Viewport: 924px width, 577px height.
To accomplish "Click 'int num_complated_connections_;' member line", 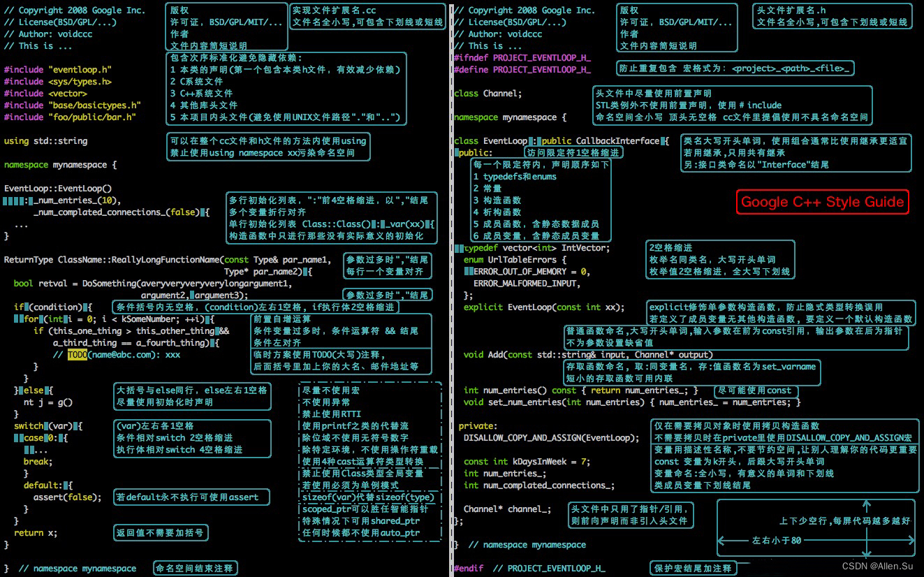I will coord(539,485).
